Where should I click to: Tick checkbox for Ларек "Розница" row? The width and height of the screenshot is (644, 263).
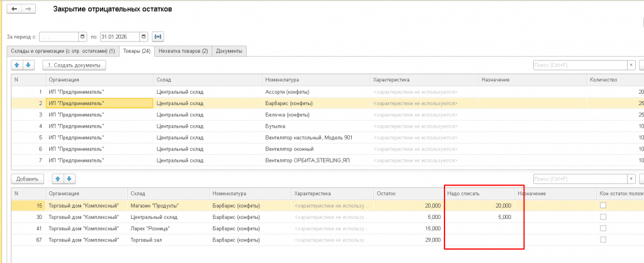pos(603,228)
